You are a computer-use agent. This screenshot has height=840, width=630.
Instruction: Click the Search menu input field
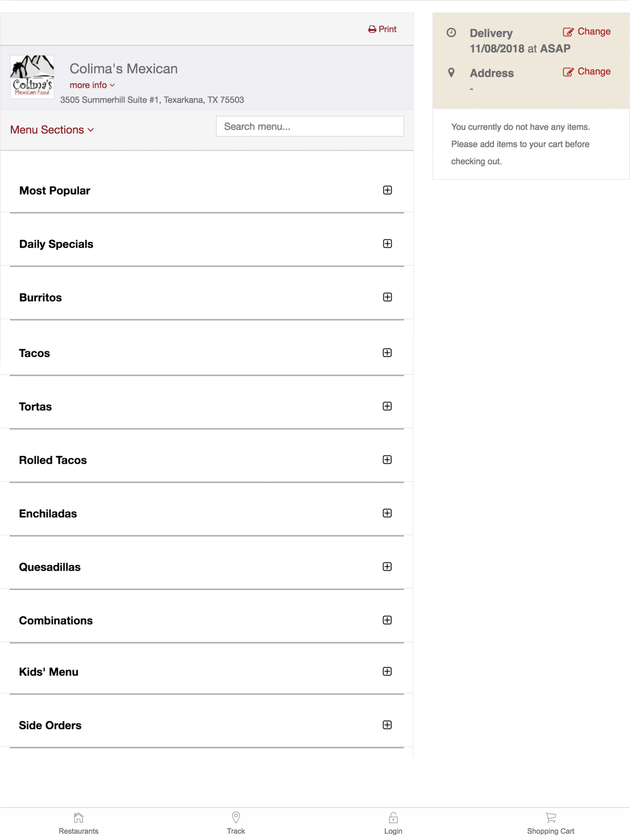click(x=309, y=127)
